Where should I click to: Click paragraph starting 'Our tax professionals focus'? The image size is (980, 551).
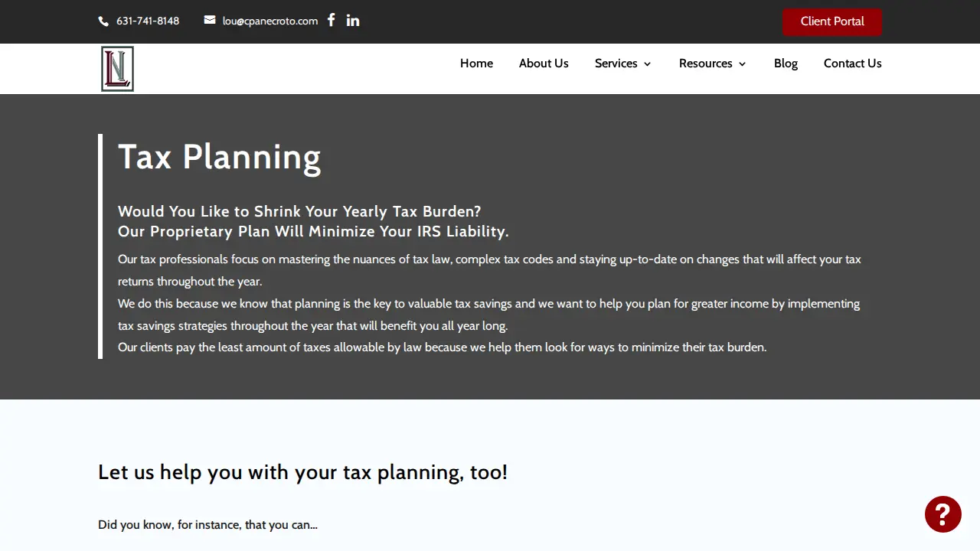pos(489,270)
